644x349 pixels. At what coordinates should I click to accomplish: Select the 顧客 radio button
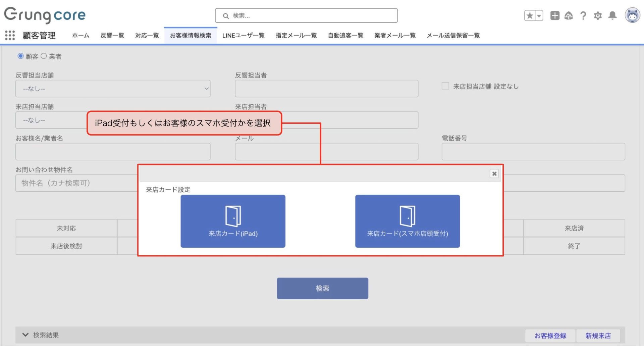coord(20,56)
